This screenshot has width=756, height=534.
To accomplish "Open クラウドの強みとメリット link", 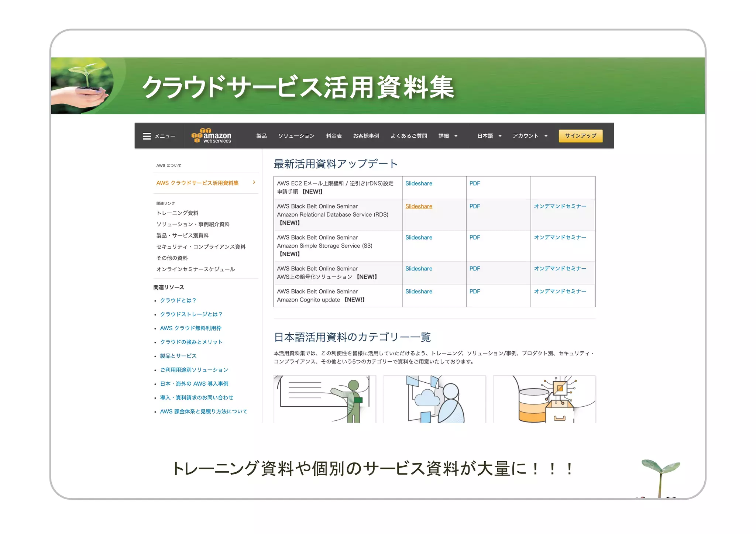I will tap(191, 342).
